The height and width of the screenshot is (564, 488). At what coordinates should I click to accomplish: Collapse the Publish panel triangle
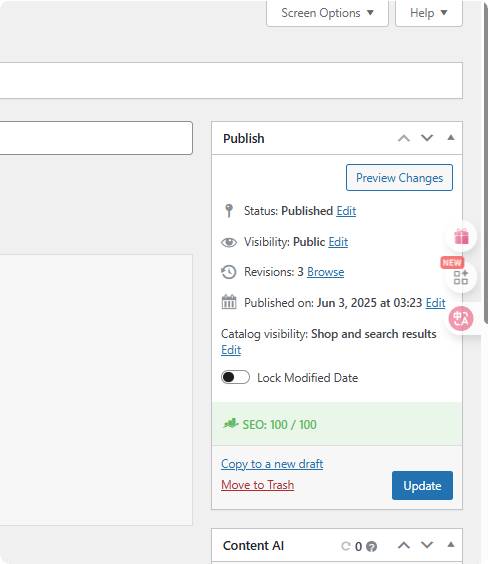click(451, 138)
